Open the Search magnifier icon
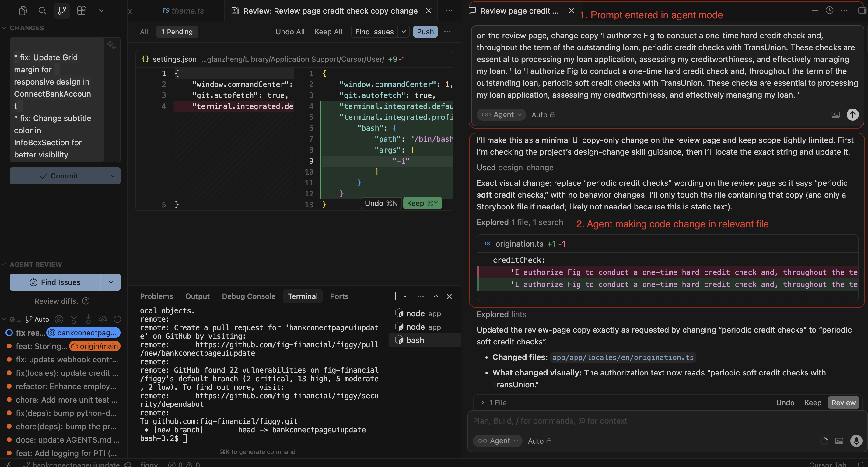 (42, 10)
